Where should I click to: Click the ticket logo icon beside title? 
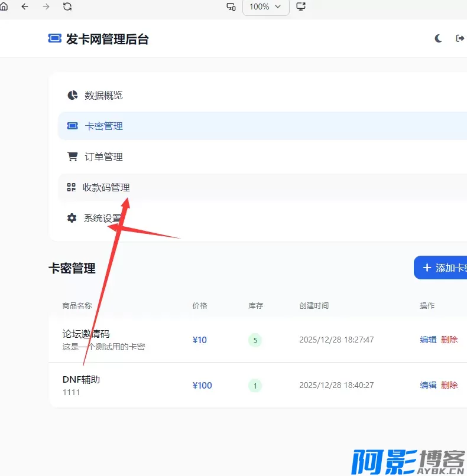[54, 38]
